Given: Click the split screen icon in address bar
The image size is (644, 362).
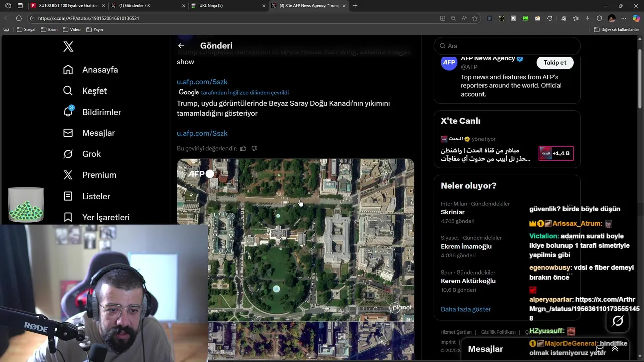Looking at the screenshot, I should [442, 18].
